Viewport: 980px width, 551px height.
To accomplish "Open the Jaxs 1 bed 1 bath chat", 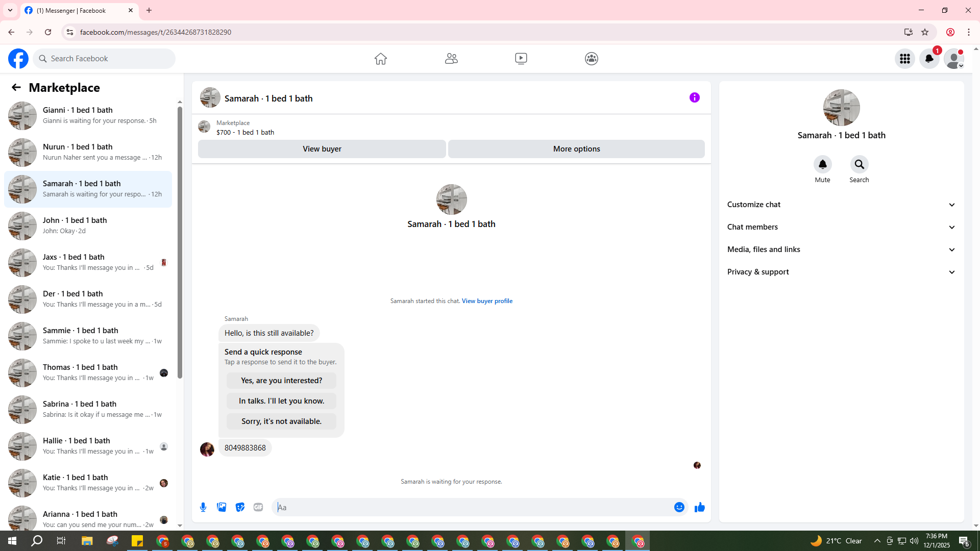I will 88,263.
